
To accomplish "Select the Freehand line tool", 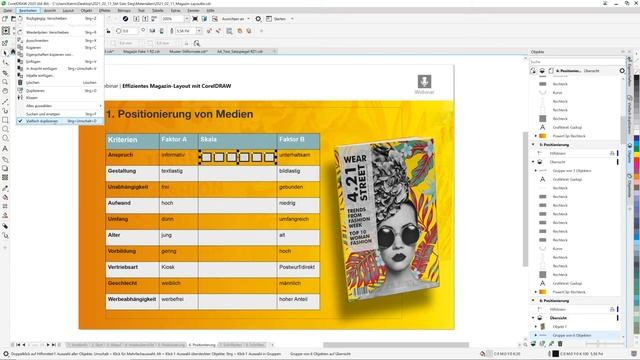I will 5,101.
